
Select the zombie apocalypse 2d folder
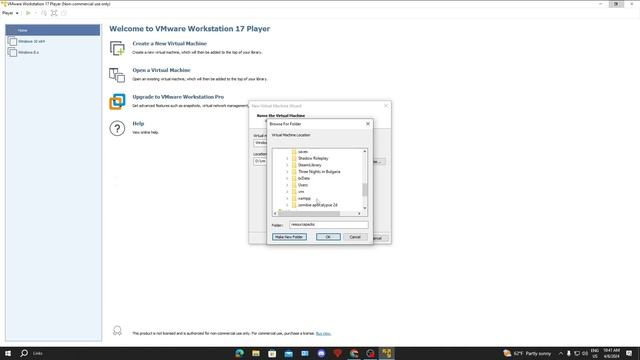coord(318,205)
